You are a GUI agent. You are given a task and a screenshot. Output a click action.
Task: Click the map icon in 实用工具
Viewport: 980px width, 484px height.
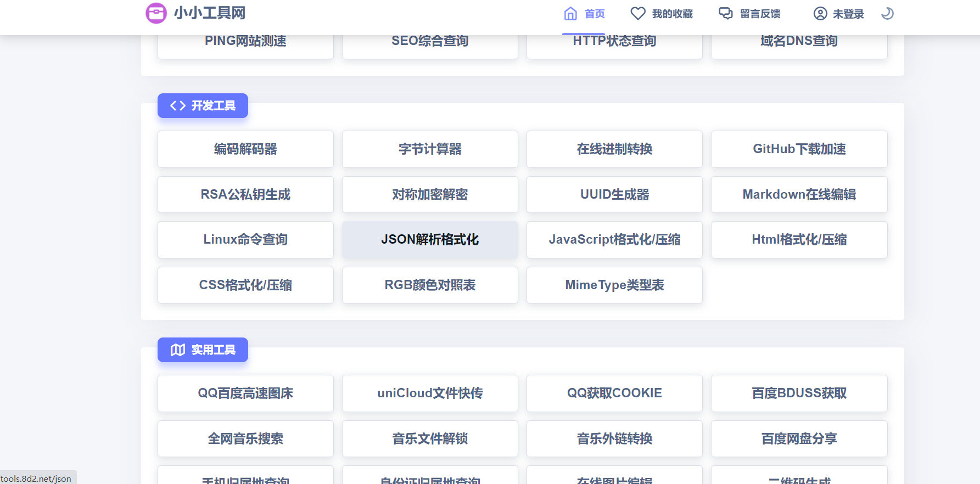pyautogui.click(x=177, y=350)
